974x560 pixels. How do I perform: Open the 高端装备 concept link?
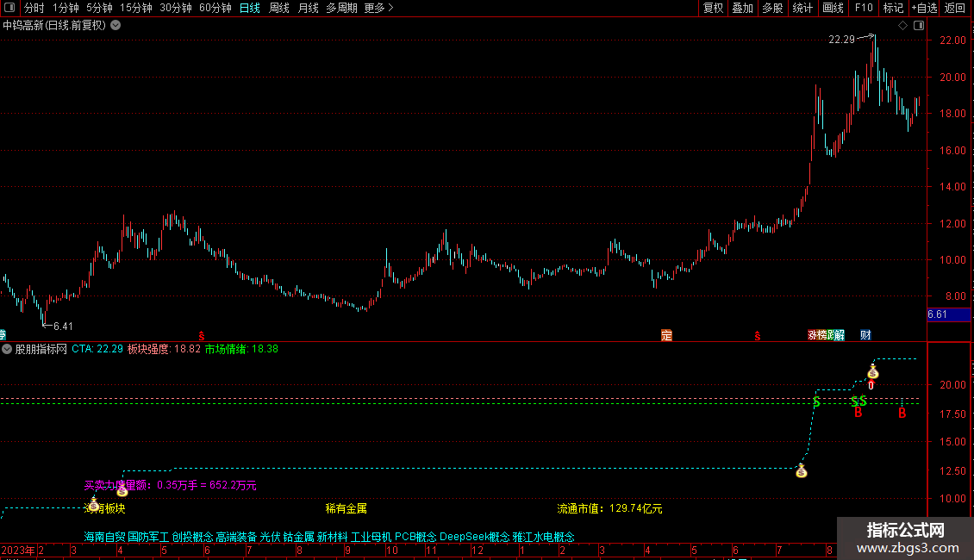point(236,537)
